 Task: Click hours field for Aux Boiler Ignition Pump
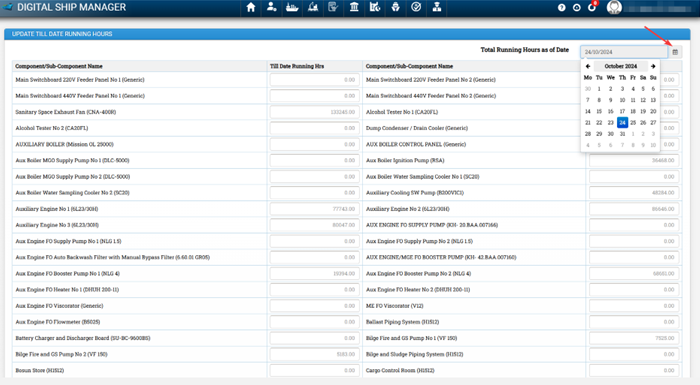(x=634, y=160)
